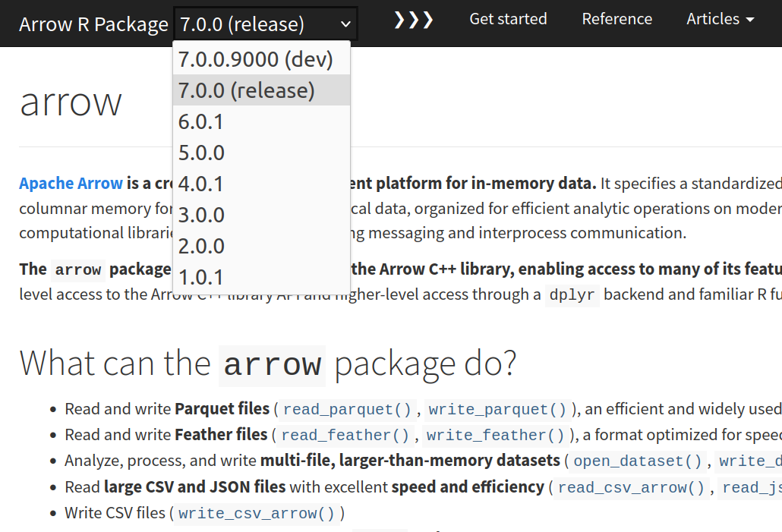Select version 6.0.1 from list
The height and width of the screenshot is (532, 782).
click(x=201, y=121)
